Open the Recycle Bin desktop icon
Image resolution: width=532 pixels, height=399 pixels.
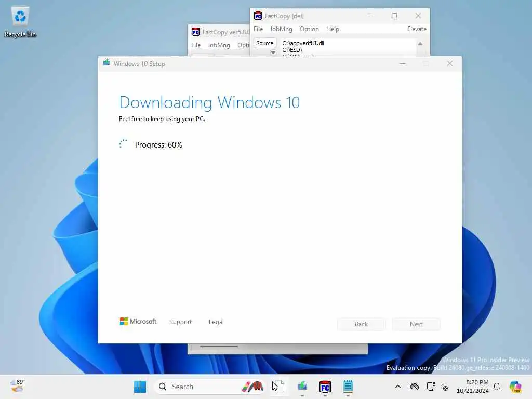click(x=20, y=22)
